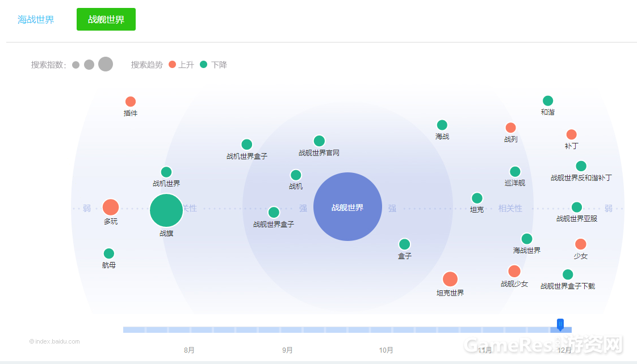Select the large green 战旗 bubble
This screenshot has width=637, height=364.
166,210
